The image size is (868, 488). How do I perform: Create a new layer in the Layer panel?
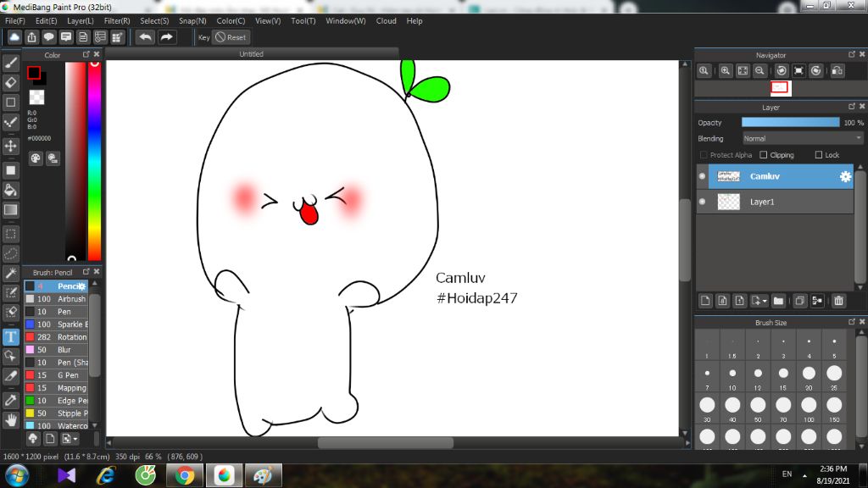tap(705, 301)
